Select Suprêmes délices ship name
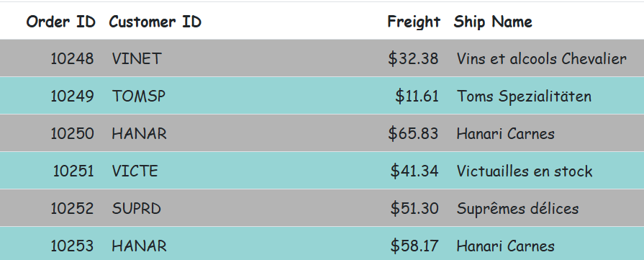Viewport: 644px width, 260px height. (x=517, y=209)
